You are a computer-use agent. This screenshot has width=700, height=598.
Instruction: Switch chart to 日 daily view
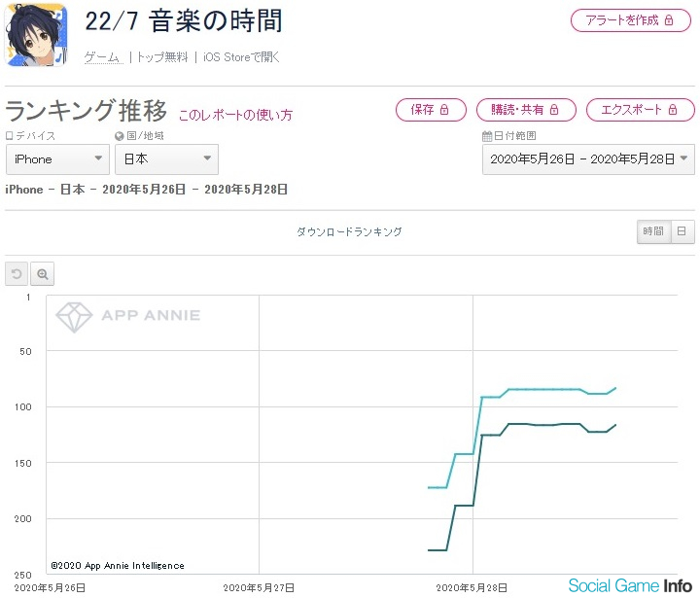point(682,231)
